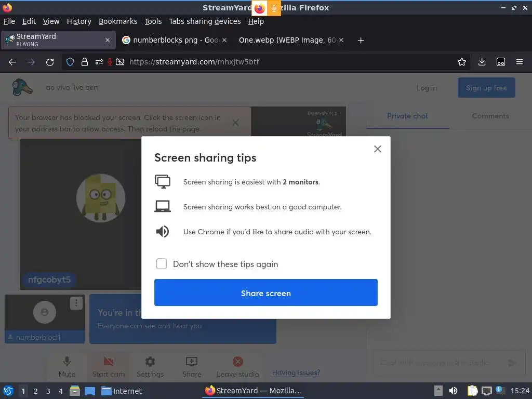Go back with browser back arrow

(x=12, y=62)
